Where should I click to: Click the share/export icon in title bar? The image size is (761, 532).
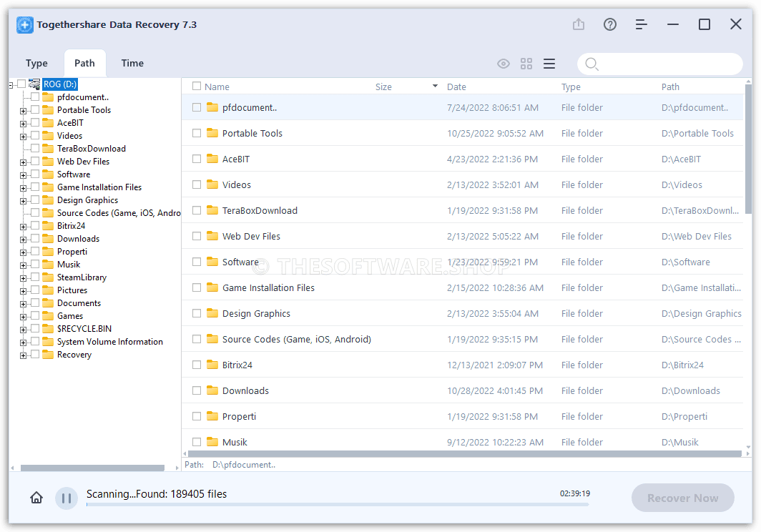click(579, 24)
